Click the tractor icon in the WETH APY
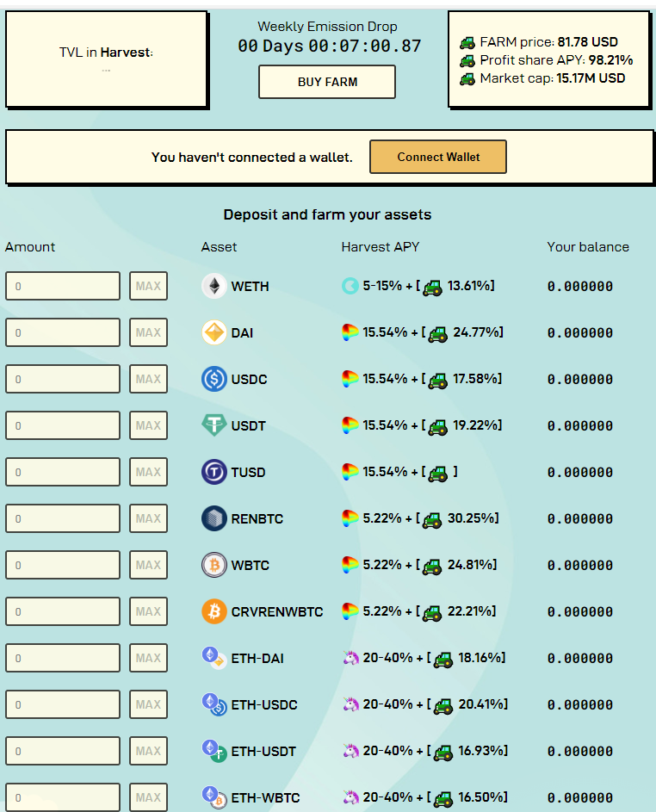The width and height of the screenshot is (656, 812). click(x=432, y=288)
